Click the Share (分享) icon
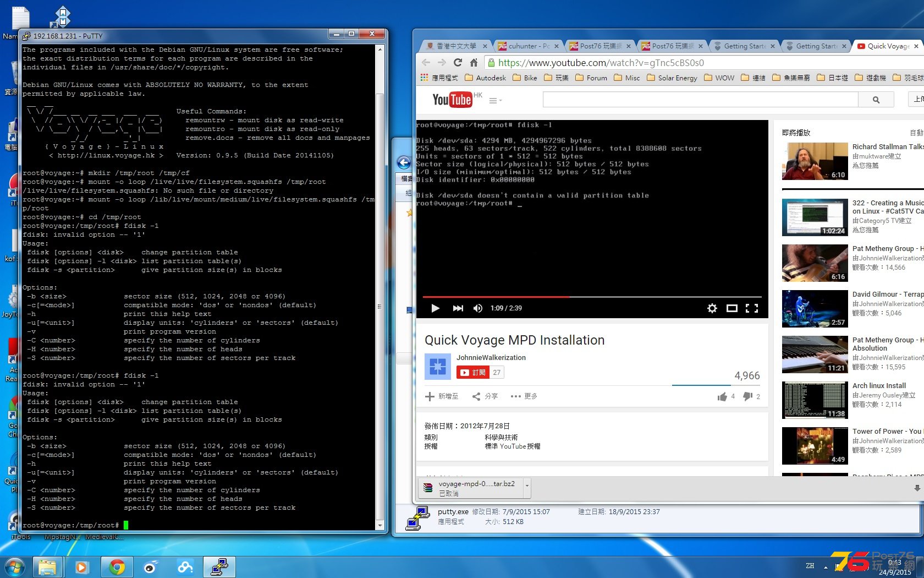 476,396
